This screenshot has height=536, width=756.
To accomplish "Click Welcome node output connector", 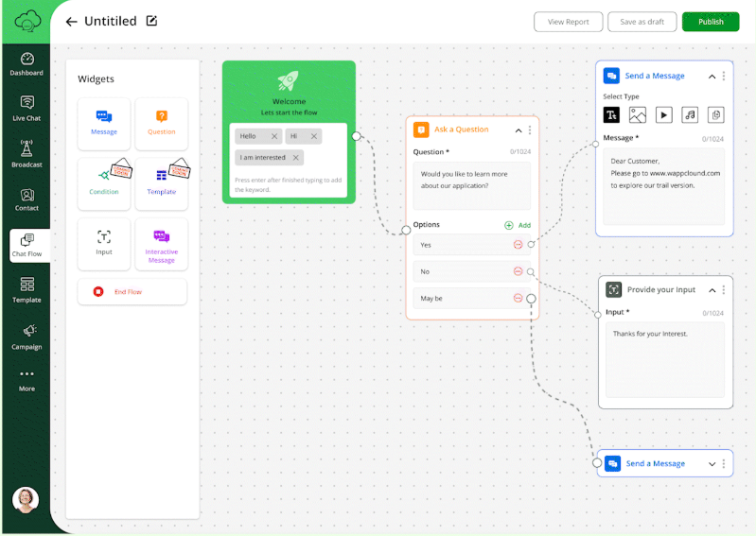I will point(357,136).
